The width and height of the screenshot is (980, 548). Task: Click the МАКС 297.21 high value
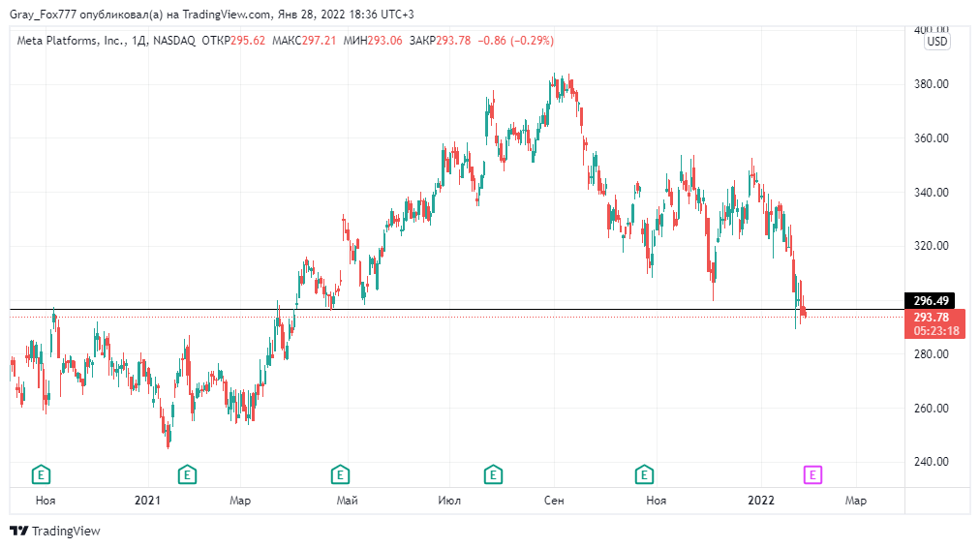304,41
